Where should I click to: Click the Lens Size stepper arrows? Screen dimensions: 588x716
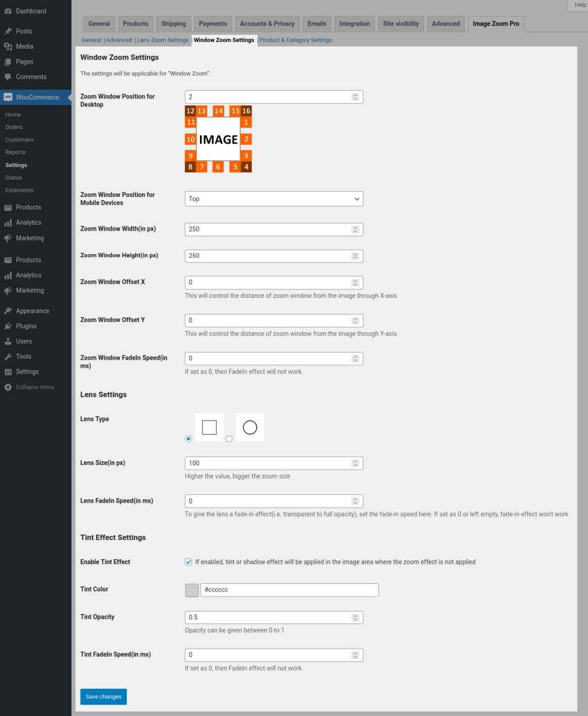coord(355,463)
